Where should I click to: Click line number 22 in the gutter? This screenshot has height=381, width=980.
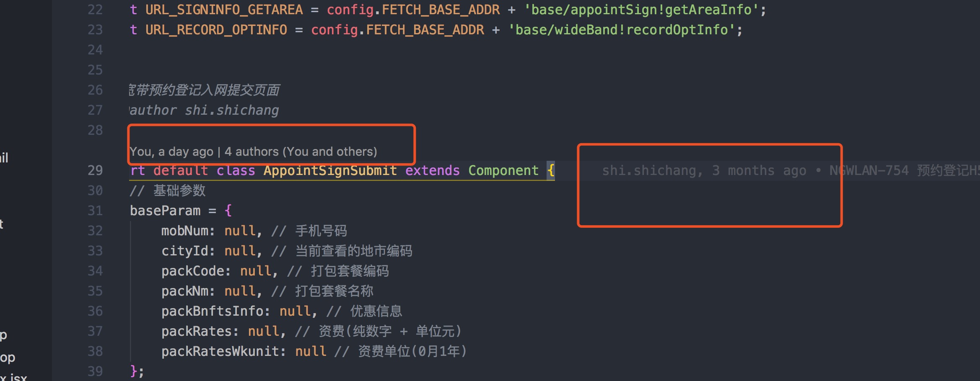(95, 10)
